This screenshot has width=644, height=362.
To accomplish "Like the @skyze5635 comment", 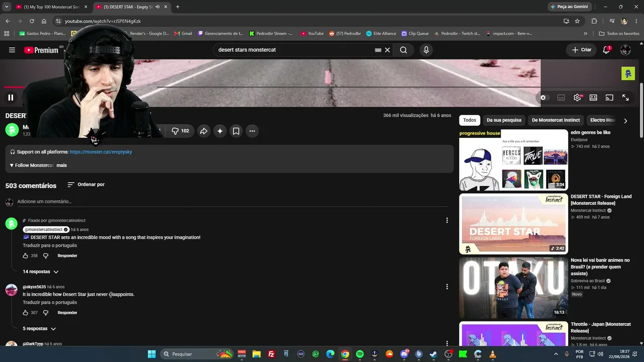I will (x=25, y=313).
